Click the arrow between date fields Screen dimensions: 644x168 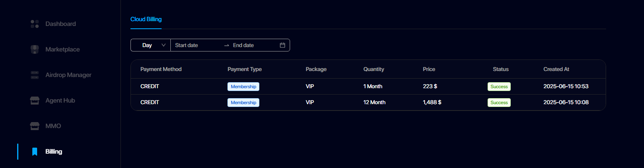227,45
